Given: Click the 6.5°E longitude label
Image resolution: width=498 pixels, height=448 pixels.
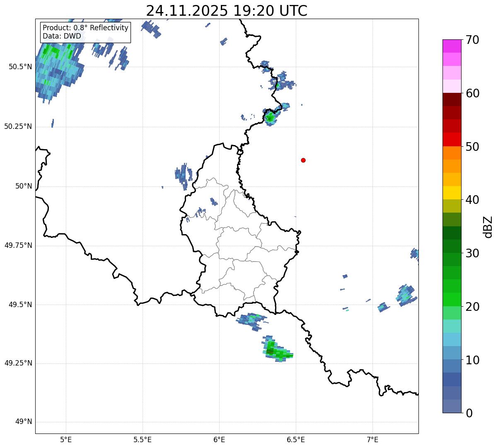Looking at the screenshot, I should click(296, 439).
